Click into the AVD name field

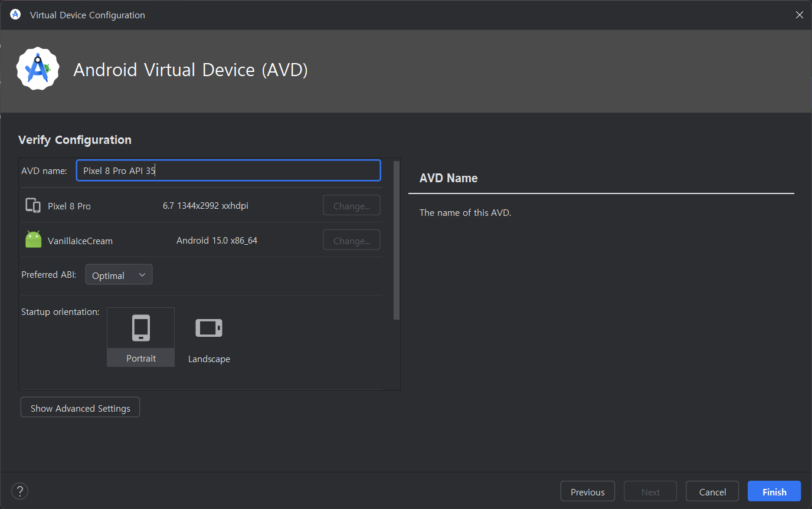(x=228, y=170)
